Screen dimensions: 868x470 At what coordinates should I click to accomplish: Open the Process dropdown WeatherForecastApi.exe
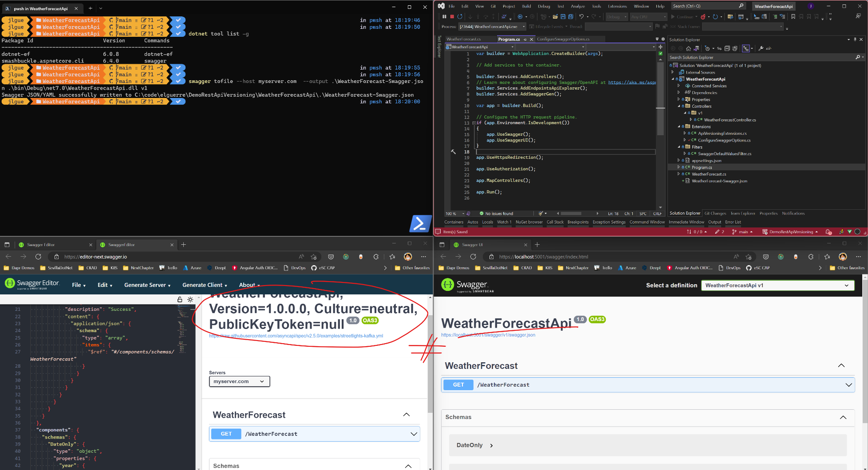tap(492, 27)
